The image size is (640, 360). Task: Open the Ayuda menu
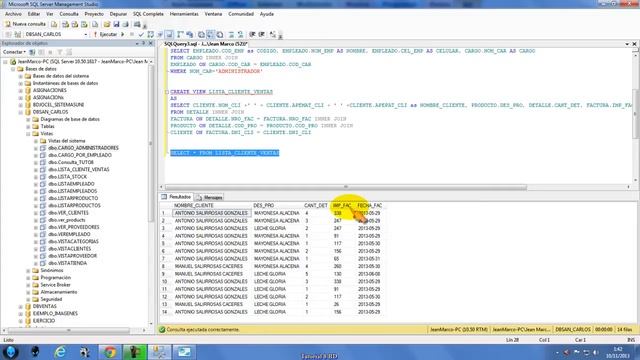[x=267, y=14]
